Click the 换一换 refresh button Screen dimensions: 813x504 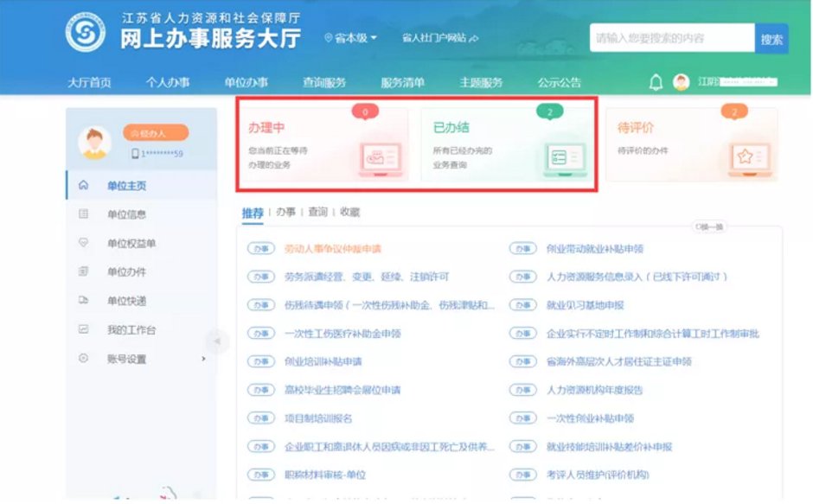click(709, 226)
